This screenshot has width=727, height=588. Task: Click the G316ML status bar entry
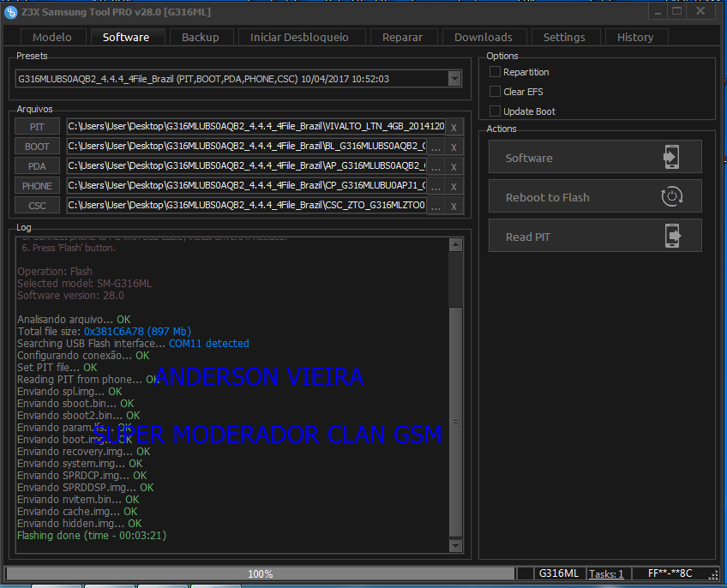(x=559, y=573)
